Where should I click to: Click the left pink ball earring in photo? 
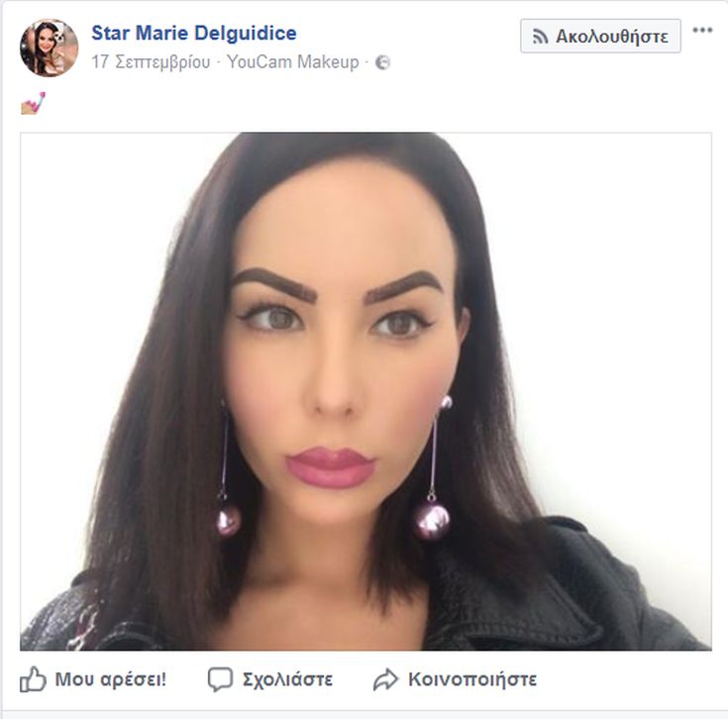click(229, 520)
